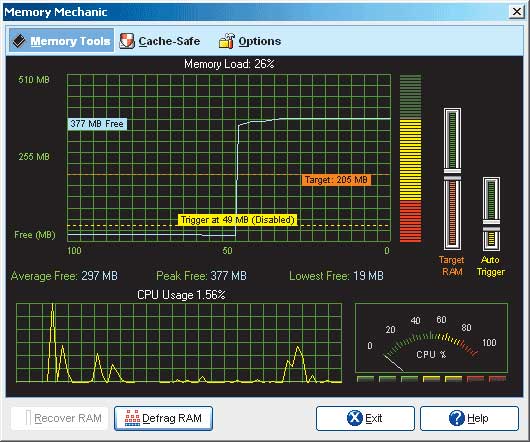The height and width of the screenshot is (442, 530).
Task: Click the 'Auto Trigger' label
Action: point(490,266)
